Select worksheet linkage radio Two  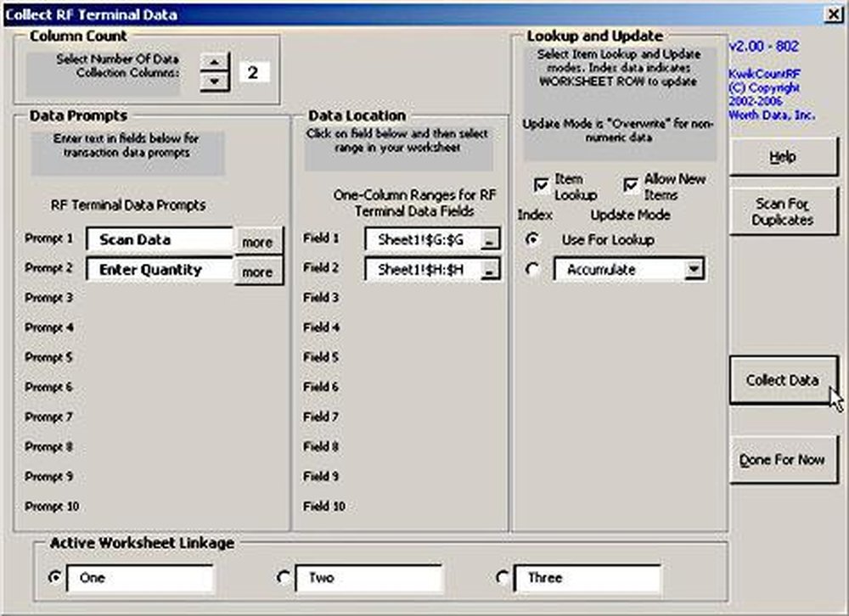284,577
